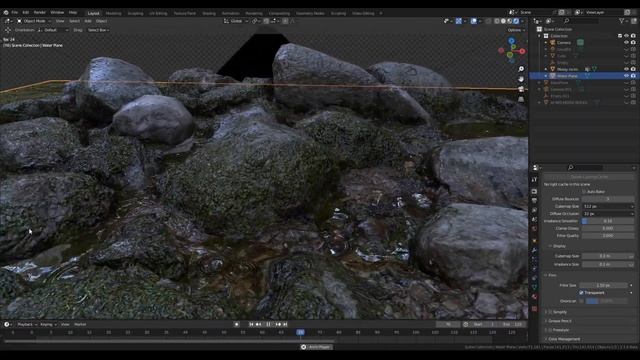Click the zoom magnifier viewport button
This screenshot has width=640, height=360.
point(521,69)
